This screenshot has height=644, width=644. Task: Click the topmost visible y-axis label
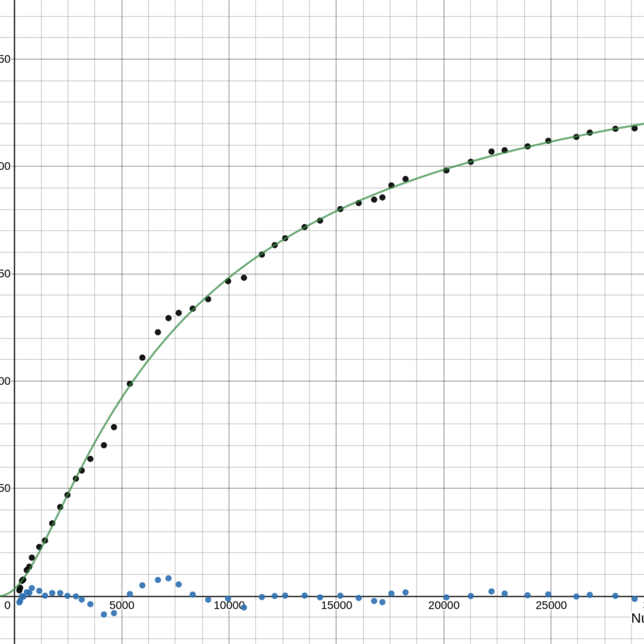5,59
